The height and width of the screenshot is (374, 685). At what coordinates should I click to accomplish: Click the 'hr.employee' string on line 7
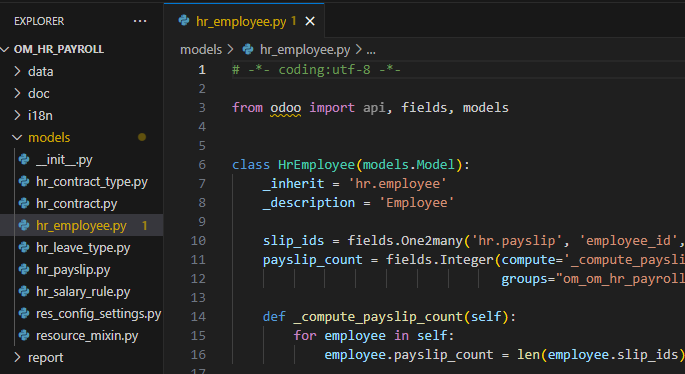398,184
